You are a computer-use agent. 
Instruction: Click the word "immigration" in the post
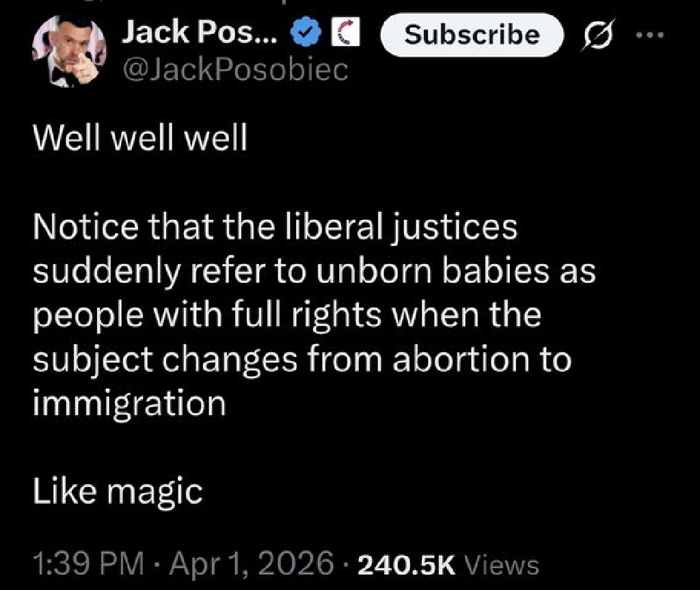click(129, 404)
